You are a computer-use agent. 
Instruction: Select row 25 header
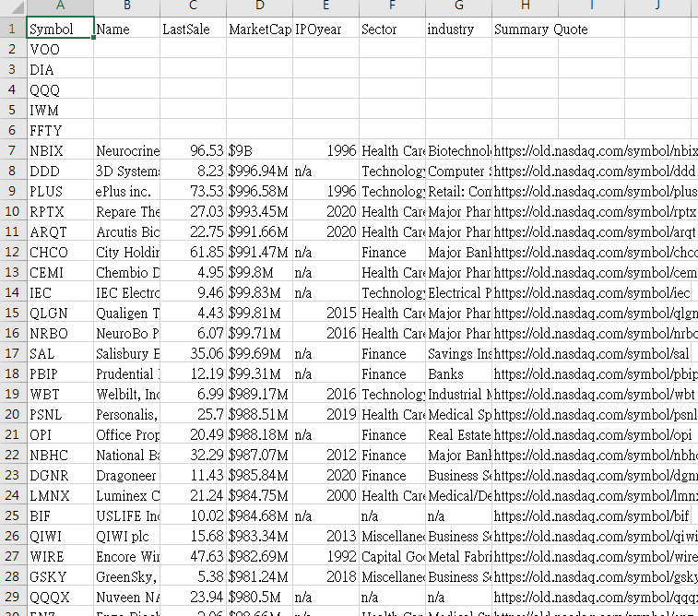(13, 515)
